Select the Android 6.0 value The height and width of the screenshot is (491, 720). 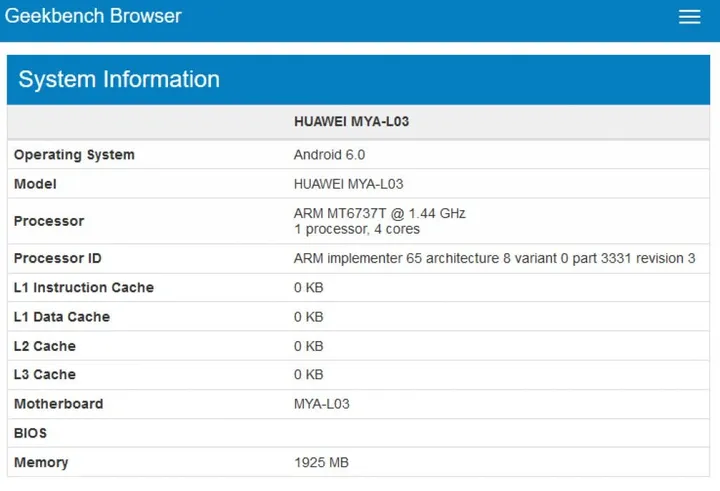pos(329,155)
